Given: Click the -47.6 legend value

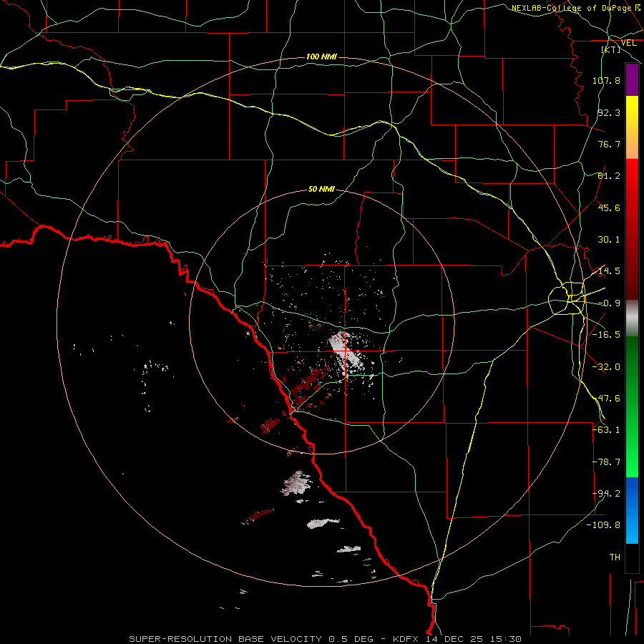Looking at the screenshot, I should (606, 399).
